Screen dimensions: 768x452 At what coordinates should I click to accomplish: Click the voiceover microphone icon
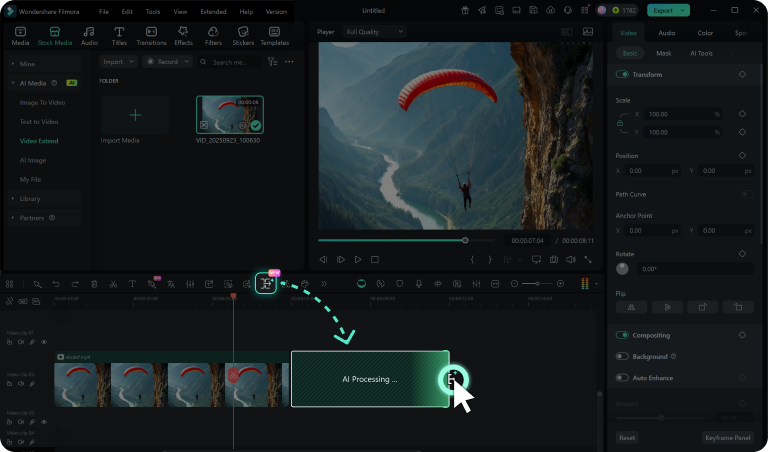pyautogui.click(x=418, y=284)
